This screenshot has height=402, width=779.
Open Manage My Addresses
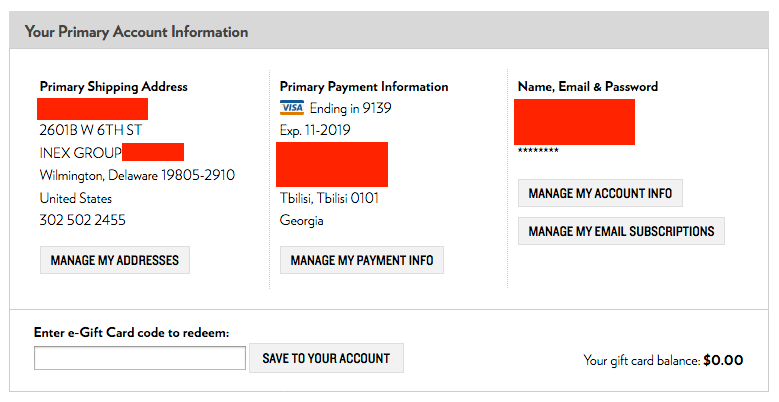[x=115, y=260]
